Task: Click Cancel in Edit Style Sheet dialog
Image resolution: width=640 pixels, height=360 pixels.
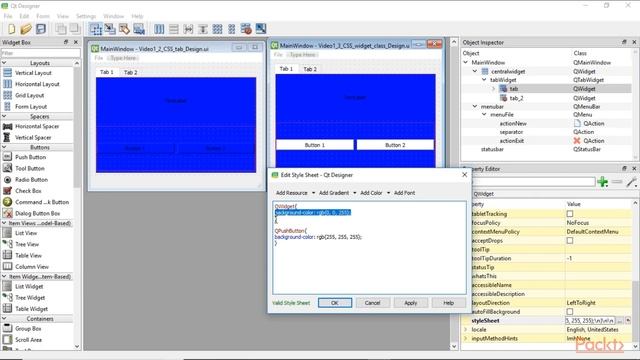Action: click(x=372, y=303)
